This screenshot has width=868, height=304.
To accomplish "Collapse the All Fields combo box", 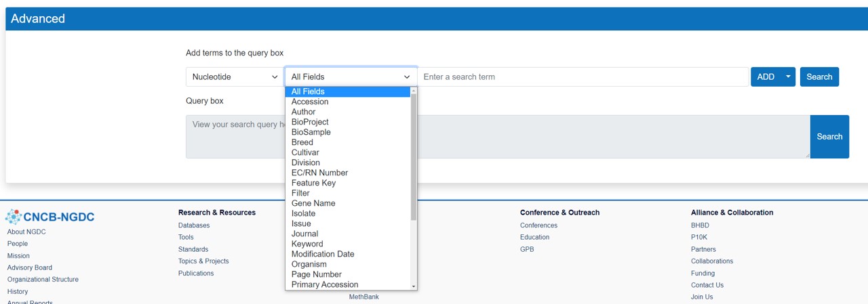I will click(351, 77).
